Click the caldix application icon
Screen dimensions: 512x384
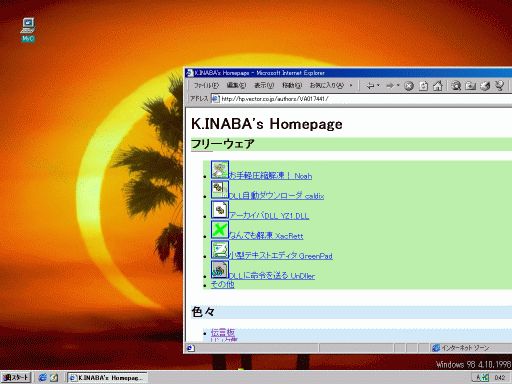(x=220, y=190)
